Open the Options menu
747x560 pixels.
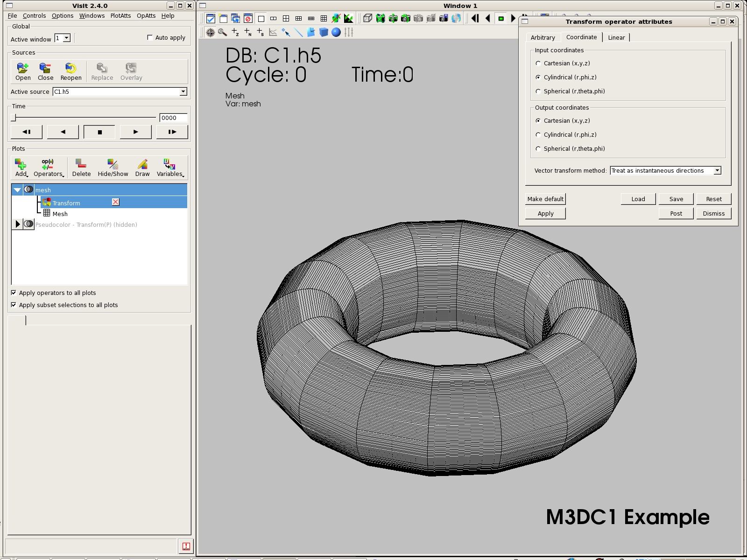pyautogui.click(x=63, y=15)
